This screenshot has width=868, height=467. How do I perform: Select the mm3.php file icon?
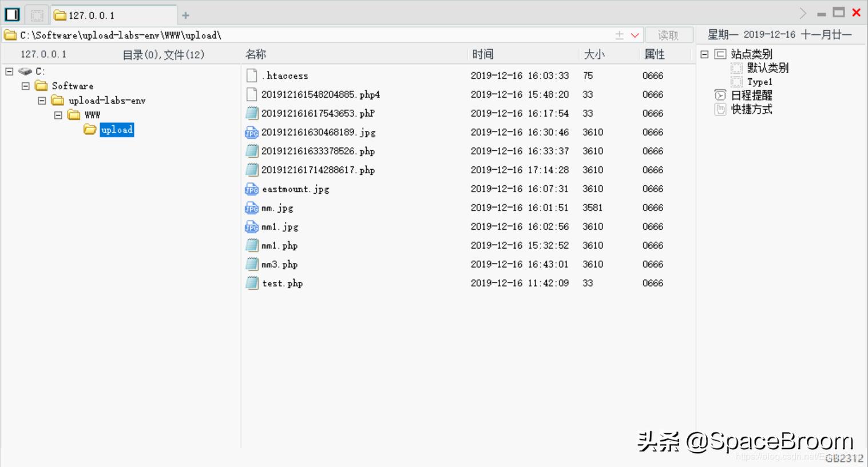tap(251, 264)
